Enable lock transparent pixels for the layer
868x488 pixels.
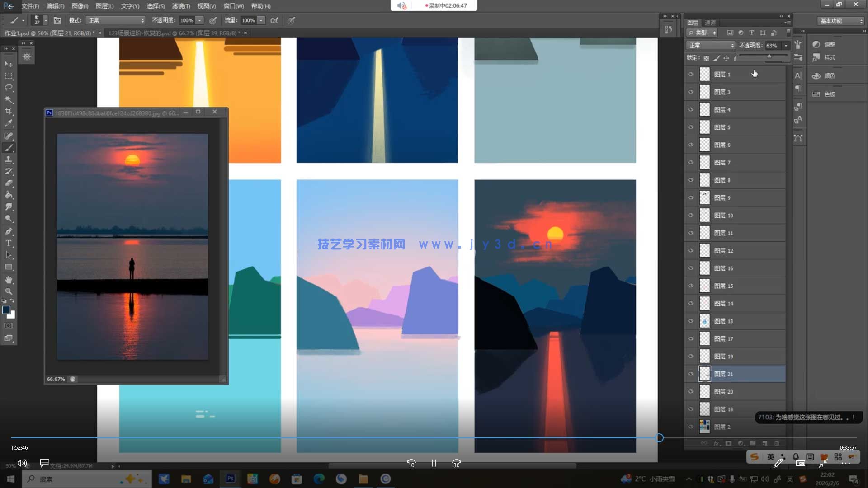tap(706, 58)
